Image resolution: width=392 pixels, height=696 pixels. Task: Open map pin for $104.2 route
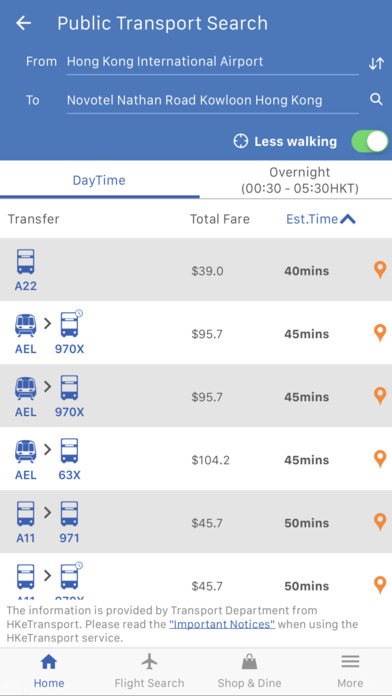[x=380, y=459]
